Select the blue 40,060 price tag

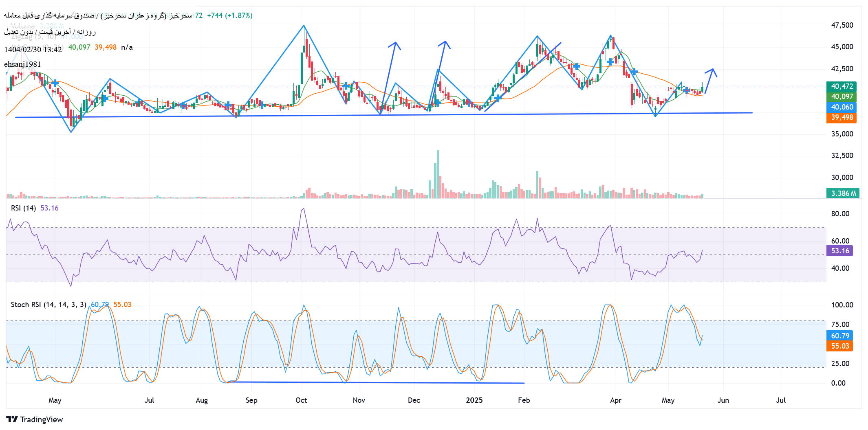click(x=842, y=107)
